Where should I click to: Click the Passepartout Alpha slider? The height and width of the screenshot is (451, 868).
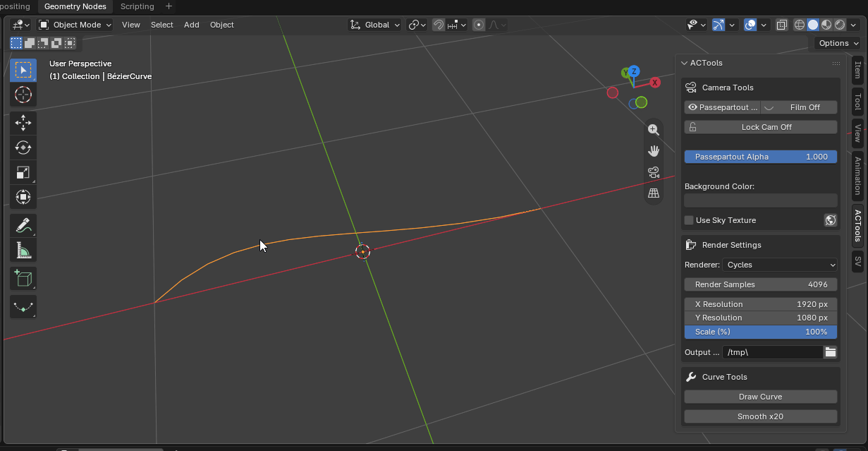[x=761, y=157]
